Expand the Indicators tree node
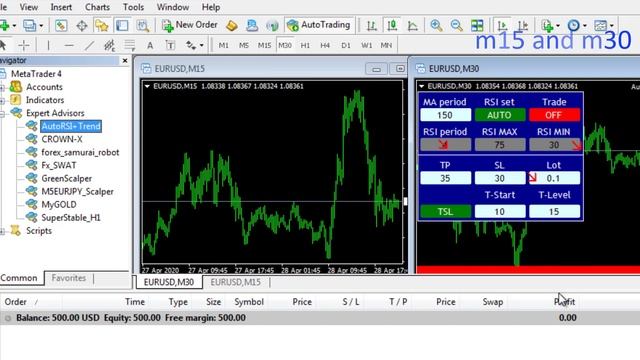 (x=2, y=100)
